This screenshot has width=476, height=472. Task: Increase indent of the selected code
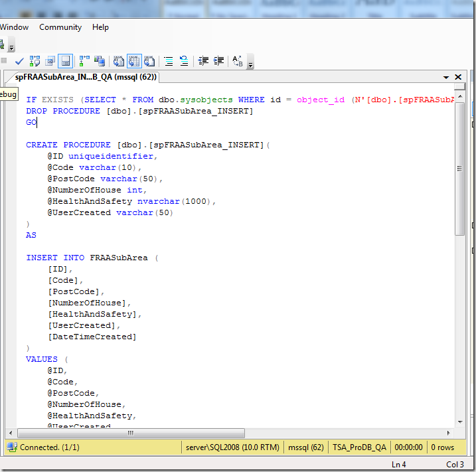click(x=218, y=61)
